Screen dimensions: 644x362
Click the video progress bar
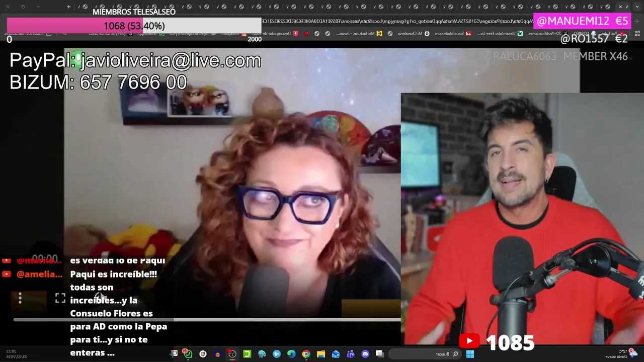(207, 319)
